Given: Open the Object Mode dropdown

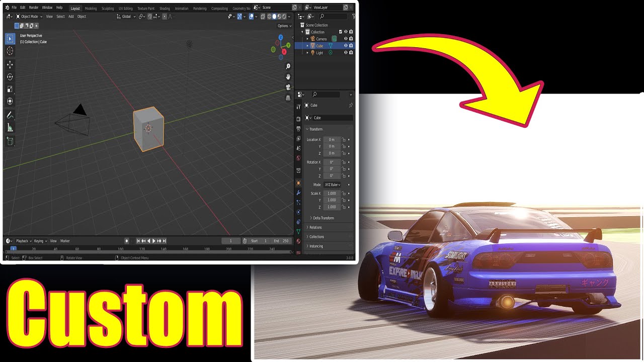Looking at the screenshot, I should (30, 17).
